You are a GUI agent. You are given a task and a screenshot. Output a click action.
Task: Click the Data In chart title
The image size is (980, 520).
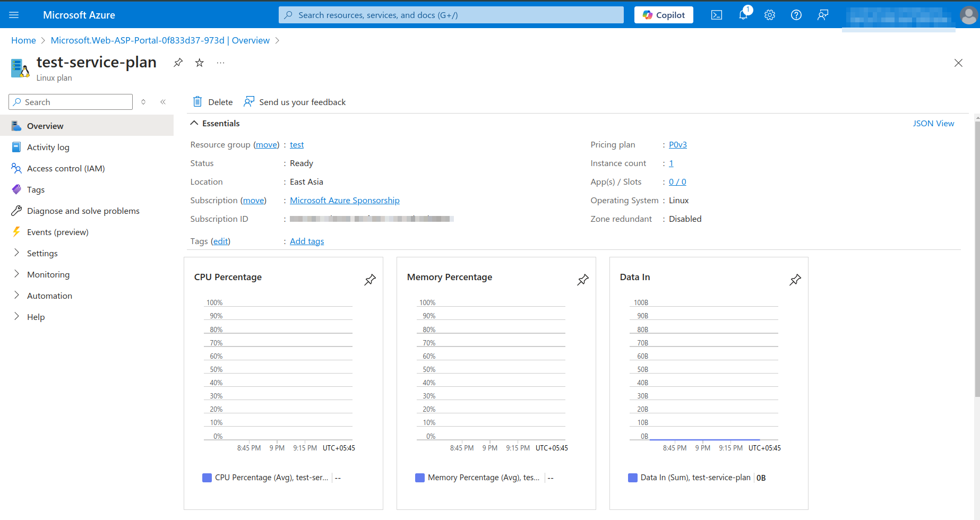click(x=635, y=277)
